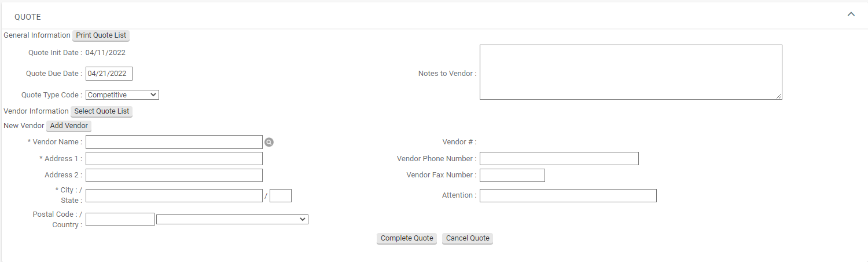
Task: Click the vendor name search magnifier icon
Action: (x=269, y=142)
